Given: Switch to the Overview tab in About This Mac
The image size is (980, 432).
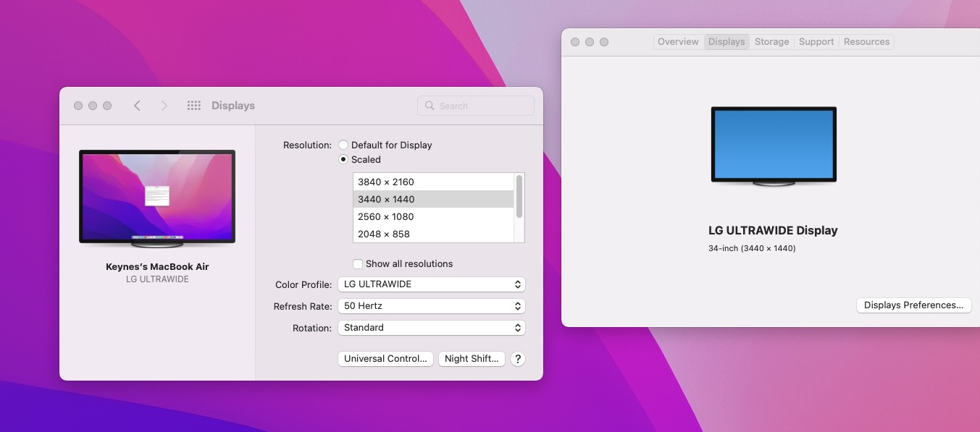Looking at the screenshot, I should tap(678, 42).
